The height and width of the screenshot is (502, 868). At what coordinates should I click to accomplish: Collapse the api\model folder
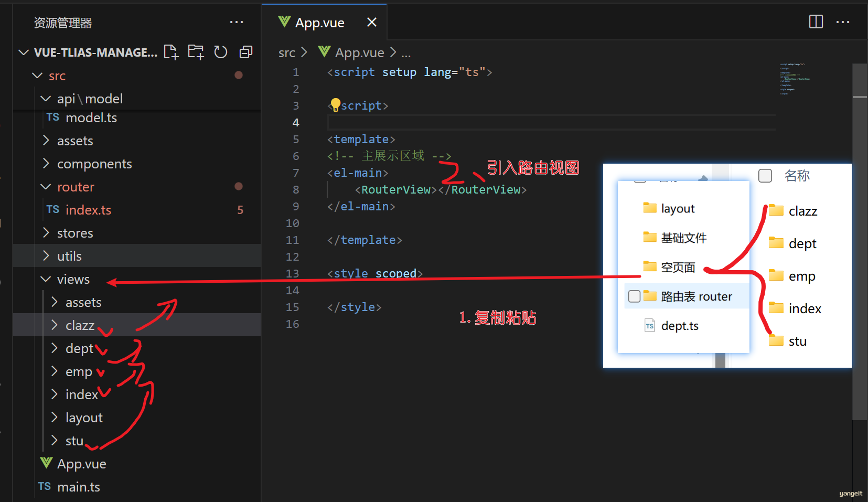click(46, 99)
